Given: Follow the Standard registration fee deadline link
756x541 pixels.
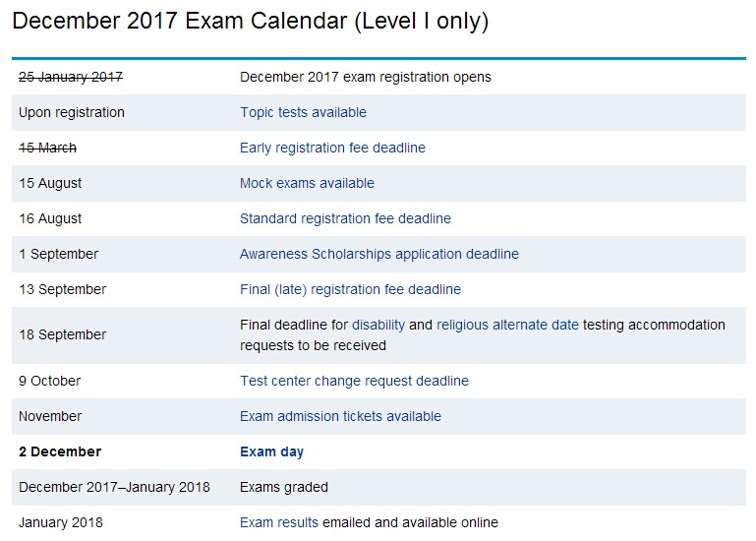Looking at the screenshot, I should click(x=345, y=218).
